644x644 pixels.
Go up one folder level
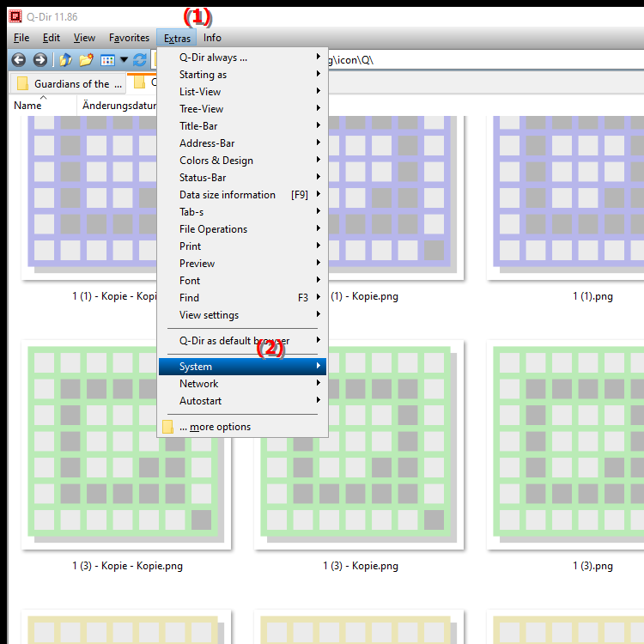[x=65, y=60]
